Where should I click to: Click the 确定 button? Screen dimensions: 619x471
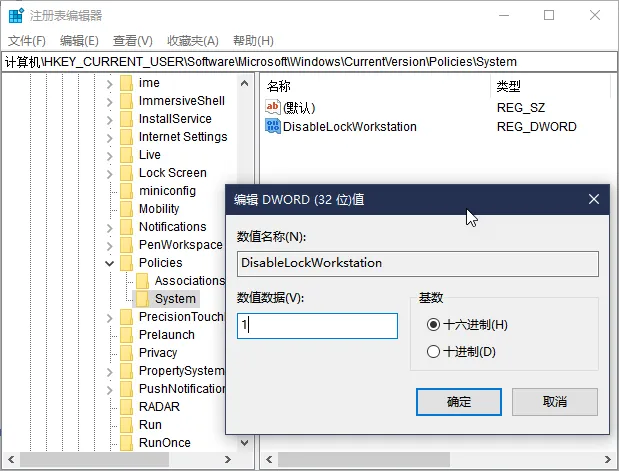[x=459, y=402]
